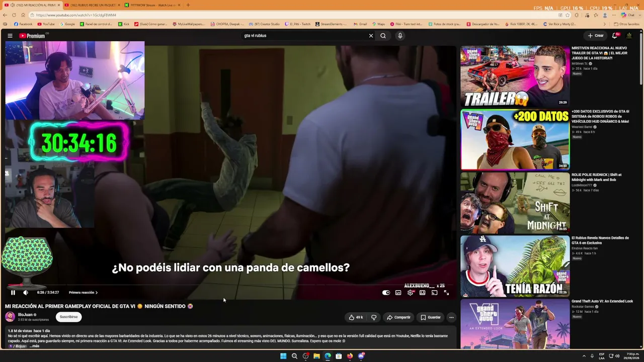The width and height of the screenshot is (644, 362).
Task: Open the El_Pitti - Twitch bookmark
Action: coord(297,24)
